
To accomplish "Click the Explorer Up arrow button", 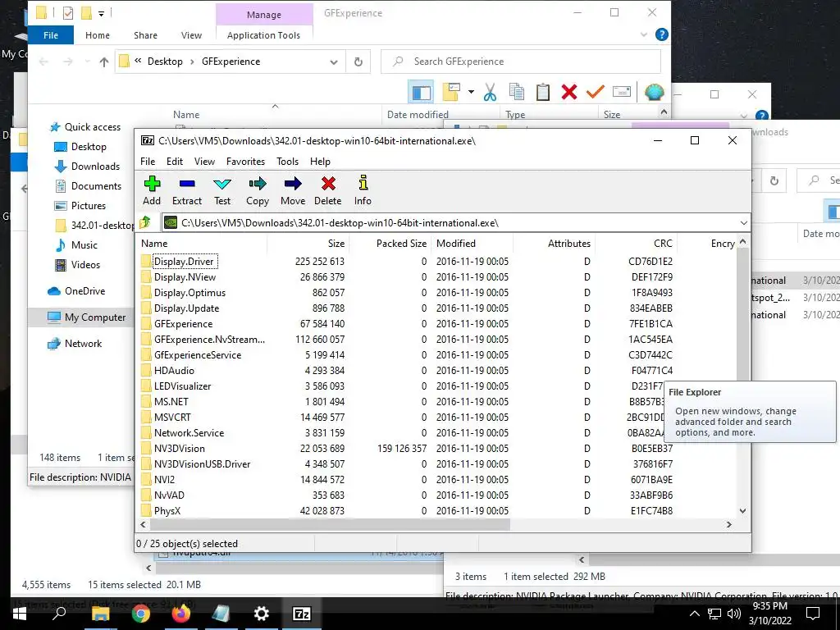I will pos(104,62).
